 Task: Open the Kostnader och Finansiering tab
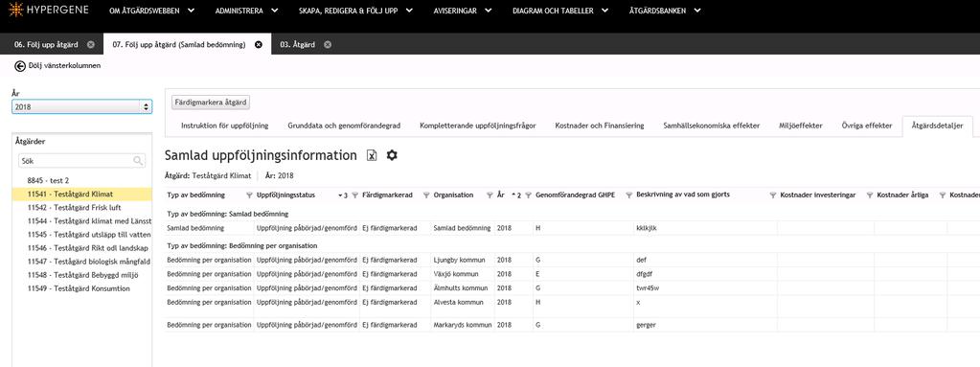(x=600, y=126)
